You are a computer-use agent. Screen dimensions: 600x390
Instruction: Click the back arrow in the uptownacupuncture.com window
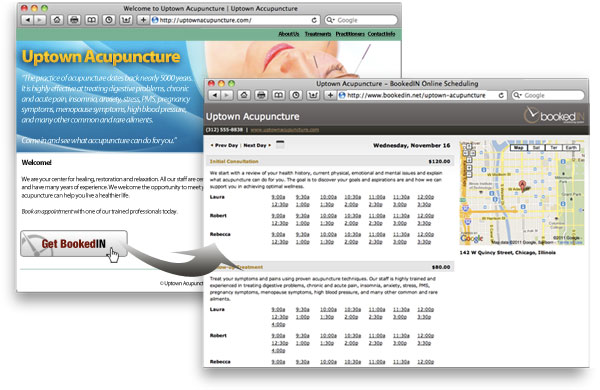[27, 20]
